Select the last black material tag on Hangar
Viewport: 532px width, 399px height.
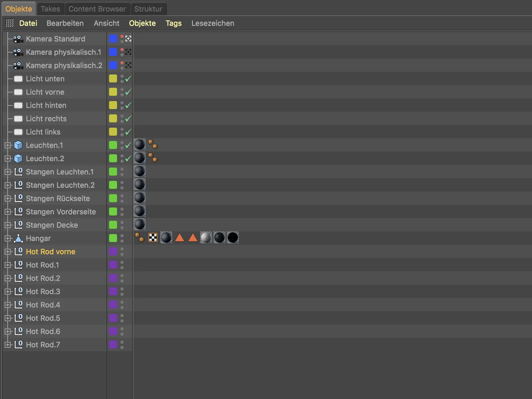tap(233, 237)
